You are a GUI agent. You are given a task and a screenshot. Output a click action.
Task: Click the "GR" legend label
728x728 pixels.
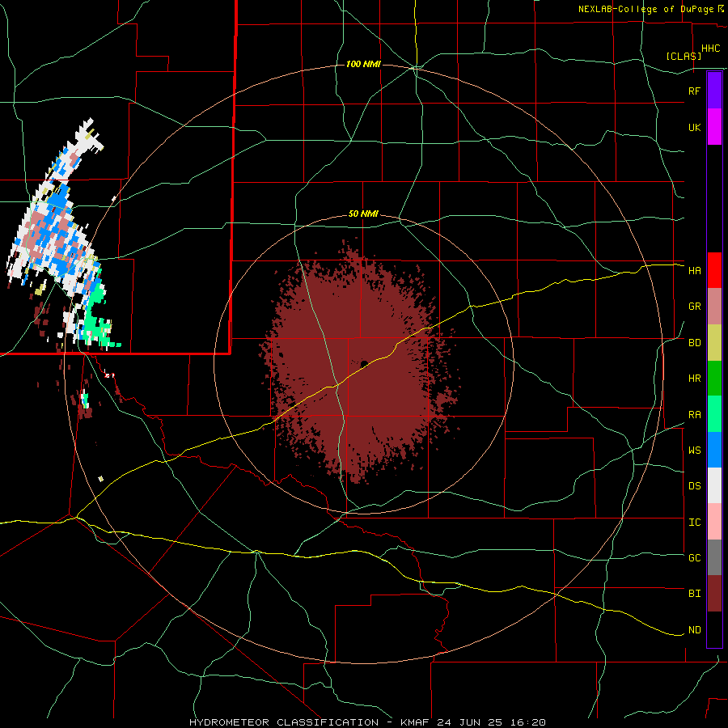694,307
